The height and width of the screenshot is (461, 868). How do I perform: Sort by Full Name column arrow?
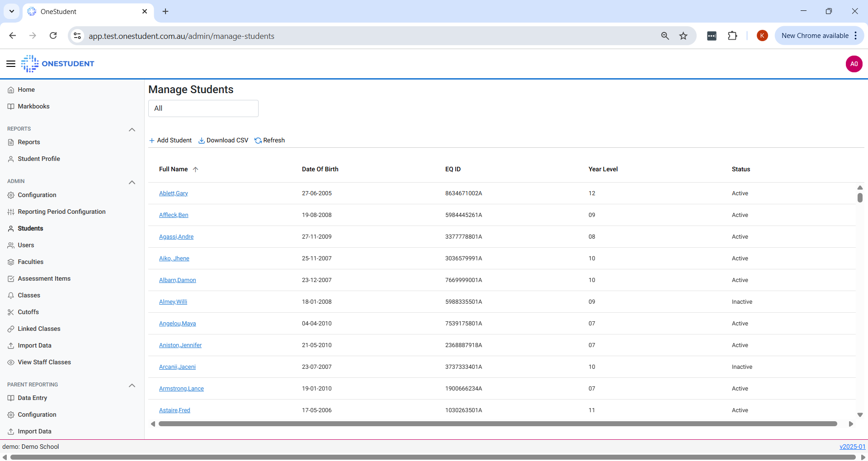pyautogui.click(x=195, y=169)
